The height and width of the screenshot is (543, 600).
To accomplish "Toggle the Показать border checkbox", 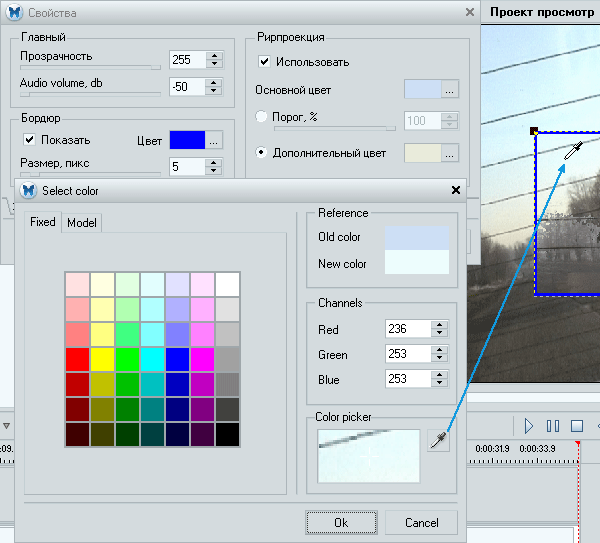I will tap(29, 139).
